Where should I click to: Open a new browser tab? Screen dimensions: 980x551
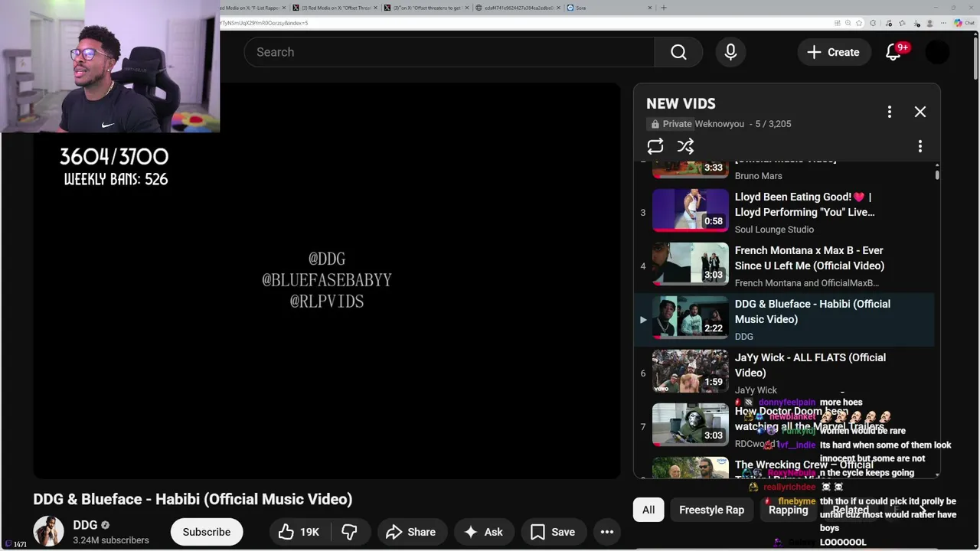[664, 8]
